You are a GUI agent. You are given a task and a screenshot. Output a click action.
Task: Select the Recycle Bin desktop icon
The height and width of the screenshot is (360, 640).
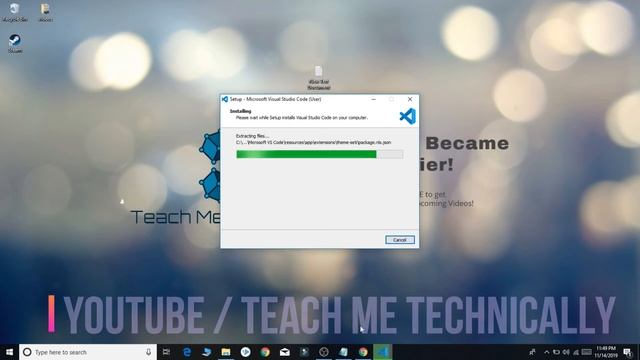pyautogui.click(x=15, y=13)
